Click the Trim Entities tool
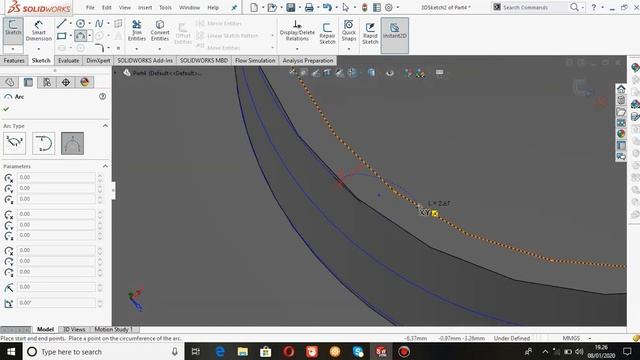This screenshot has height=360, width=640. [137, 31]
